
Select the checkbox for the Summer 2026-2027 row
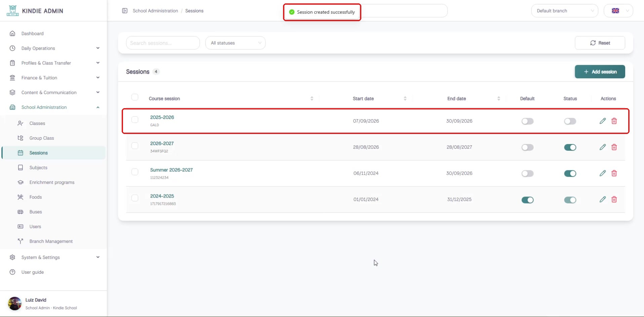tap(135, 172)
